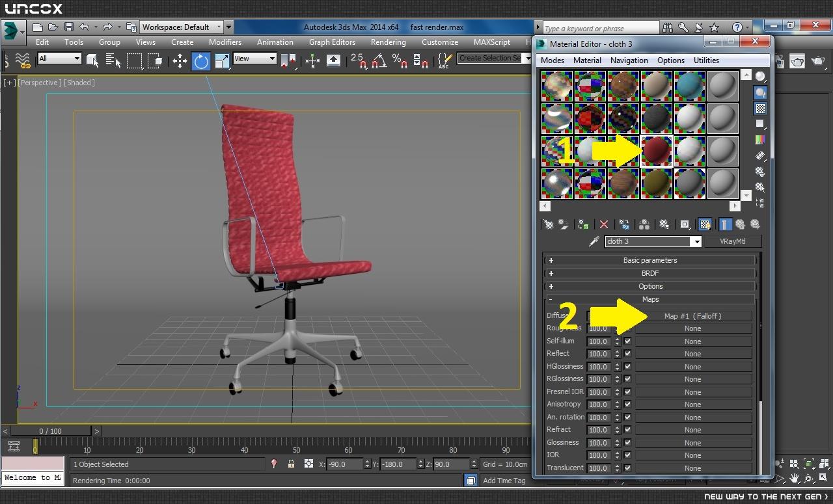Click the Refract None map button
Screen dimensions: 833x504
pos(693,430)
